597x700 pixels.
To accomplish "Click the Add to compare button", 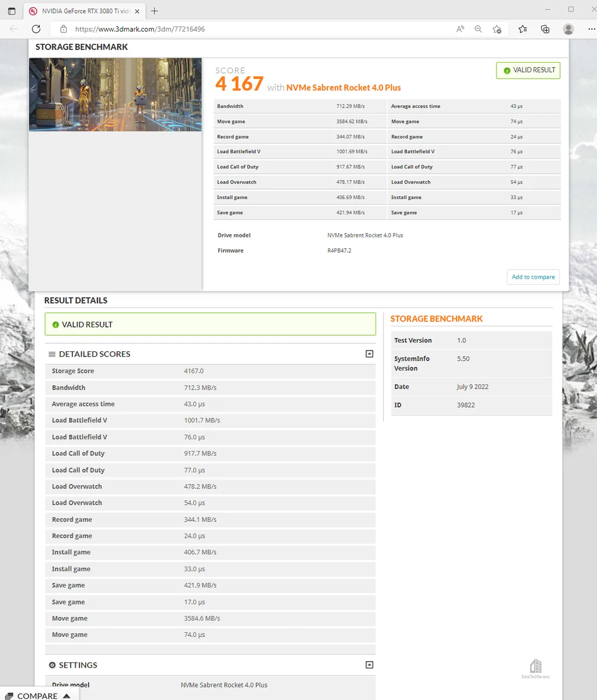I will (533, 277).
